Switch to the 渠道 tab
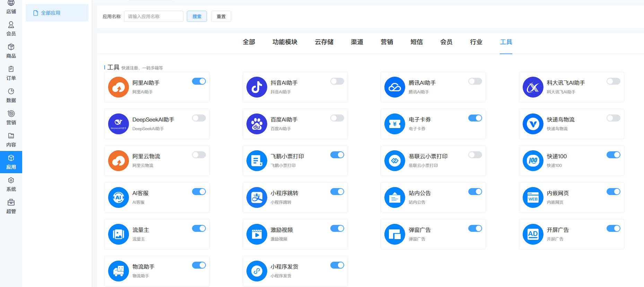The width and height of the screenshot is (644, 287). click(357, 42)
